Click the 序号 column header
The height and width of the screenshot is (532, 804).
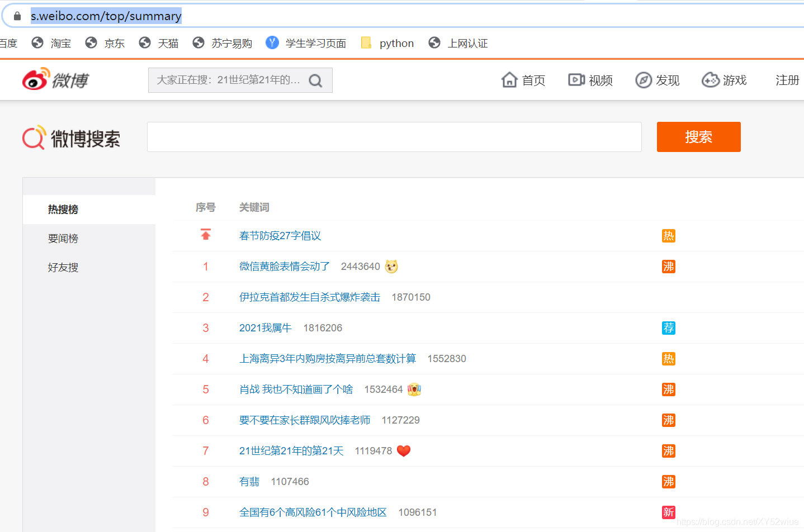206,207
